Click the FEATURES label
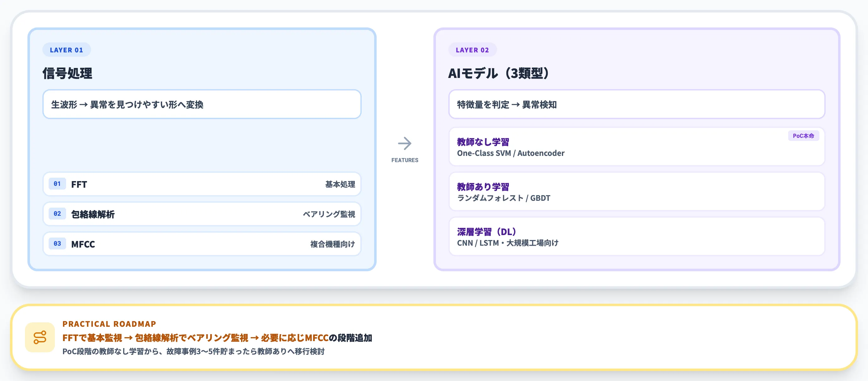 tap(405, 160)
